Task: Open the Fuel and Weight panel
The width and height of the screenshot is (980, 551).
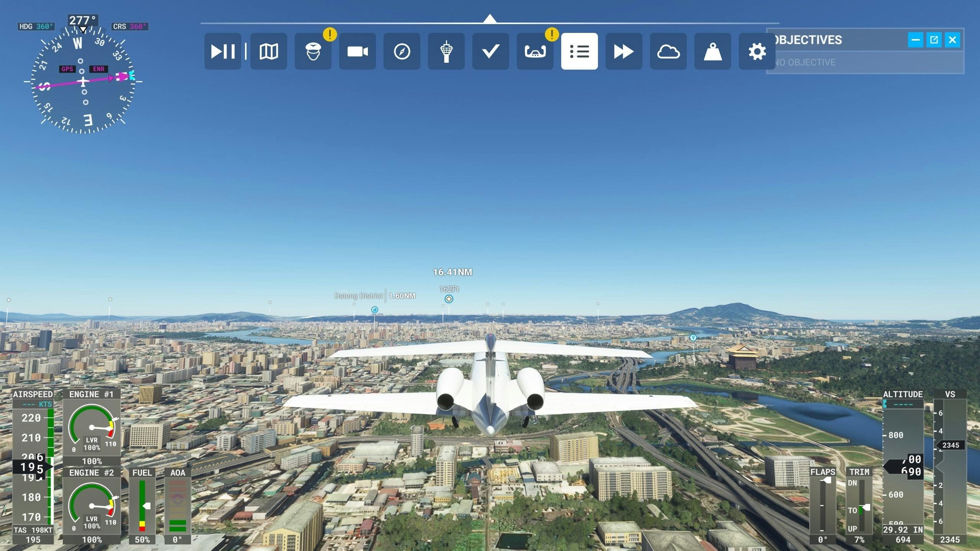Action: pos(712,51)
